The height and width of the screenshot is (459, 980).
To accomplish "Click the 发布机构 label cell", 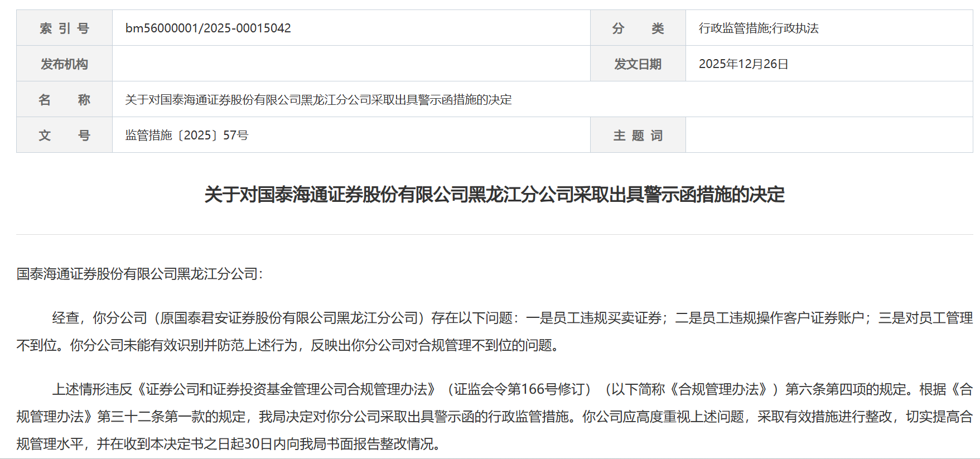I will tap(64, 64).
